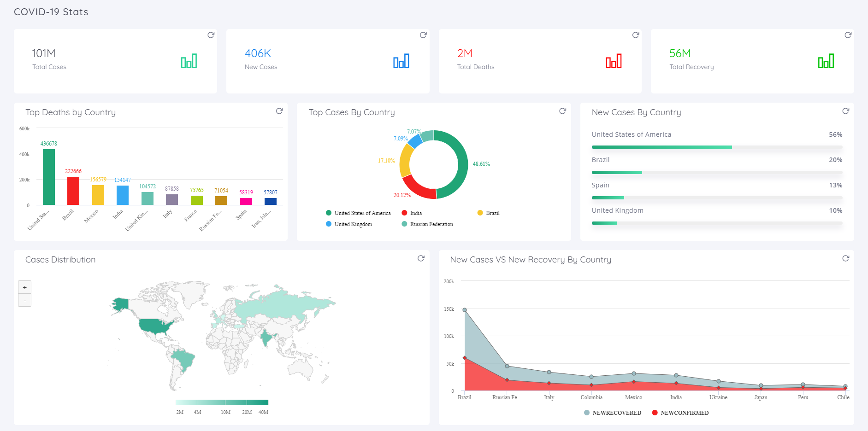Toggle Brazil legend item in donut chart
The image size is (868, 431).
tap(488, 213)
